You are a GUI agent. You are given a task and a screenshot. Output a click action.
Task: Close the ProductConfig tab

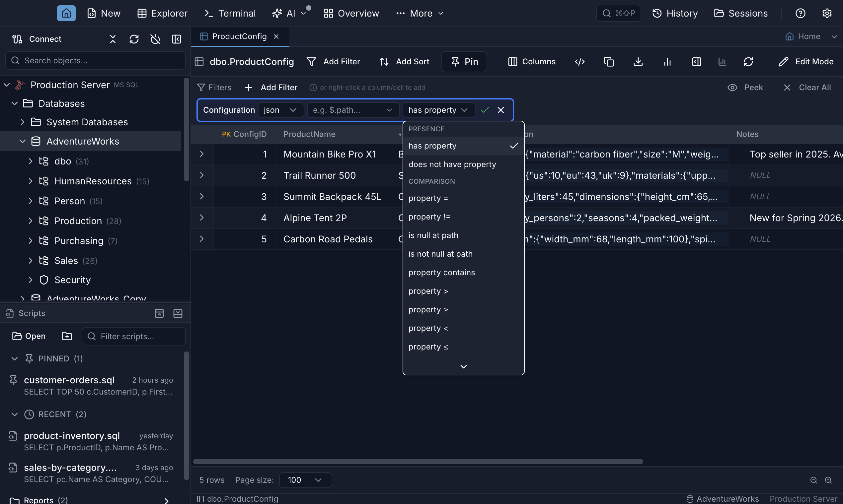(276, 36)
